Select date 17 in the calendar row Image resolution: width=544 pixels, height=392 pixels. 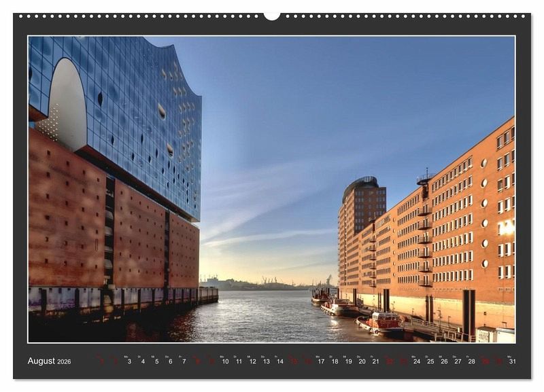point(321,361)
